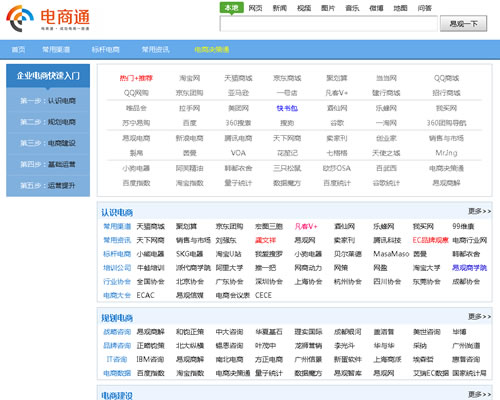Image resolution: width=500 pixels, height=400 pixels.
Task: Click the CECE link
Action: (263, 295)
